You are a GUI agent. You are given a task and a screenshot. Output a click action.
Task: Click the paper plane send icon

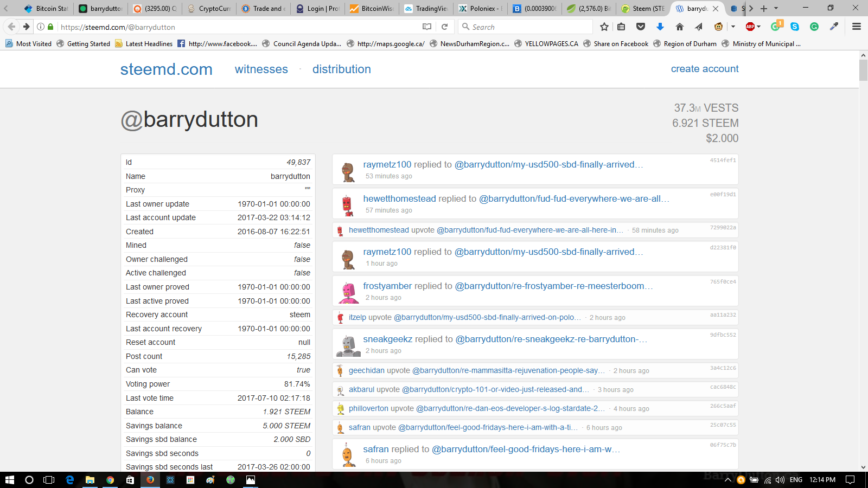[699, 27]
